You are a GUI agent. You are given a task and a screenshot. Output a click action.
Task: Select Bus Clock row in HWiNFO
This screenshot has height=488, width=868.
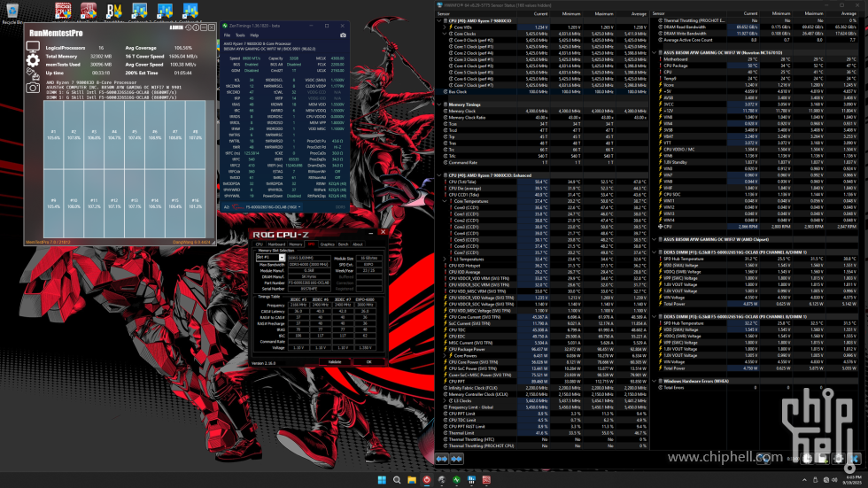point(542,91)
